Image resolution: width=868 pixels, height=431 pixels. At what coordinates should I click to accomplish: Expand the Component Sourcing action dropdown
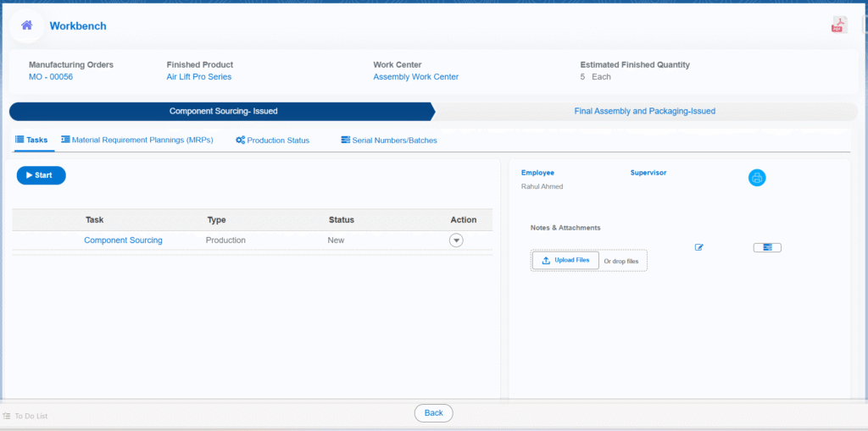coord(456,240)
